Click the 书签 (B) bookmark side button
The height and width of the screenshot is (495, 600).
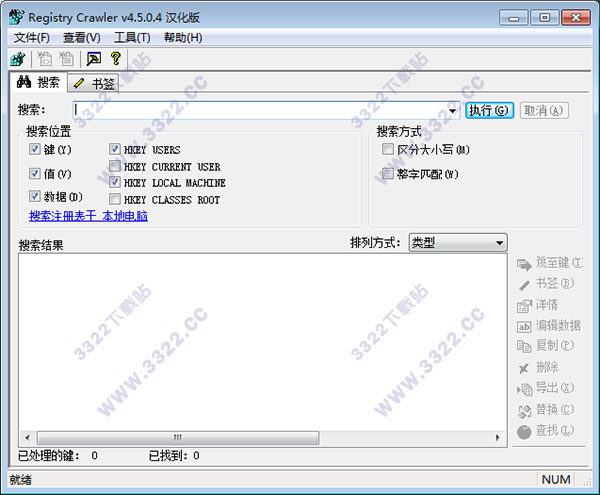point(546,284)
